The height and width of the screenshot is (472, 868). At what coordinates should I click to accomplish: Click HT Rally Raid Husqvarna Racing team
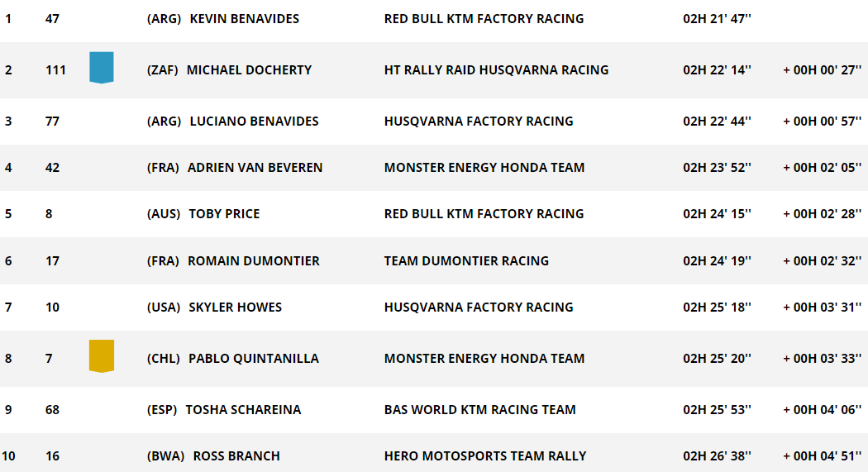pos(497,69)
